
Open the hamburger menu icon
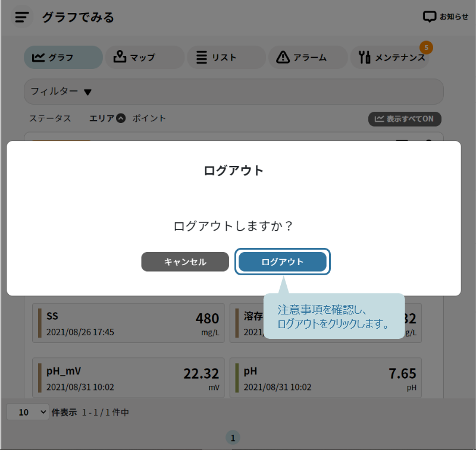click(x=22, y=17)
